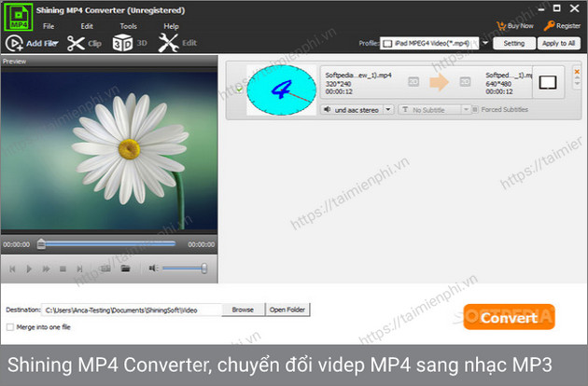Select the clock video thumbnail
Image resolution: width=588 pixels, height=386 pixels.
click(281, 90)
